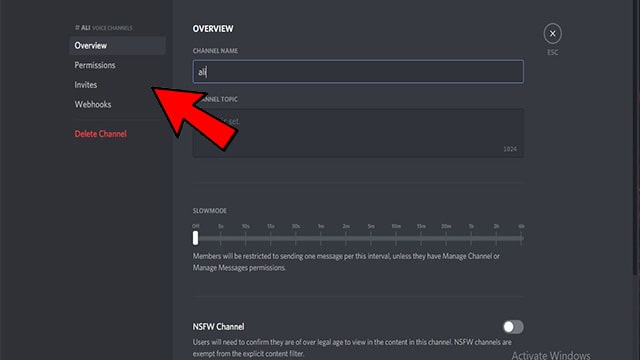This screenshot has width=640, height=360.
Task: Go to the Invites section
Action: point(86,85)
